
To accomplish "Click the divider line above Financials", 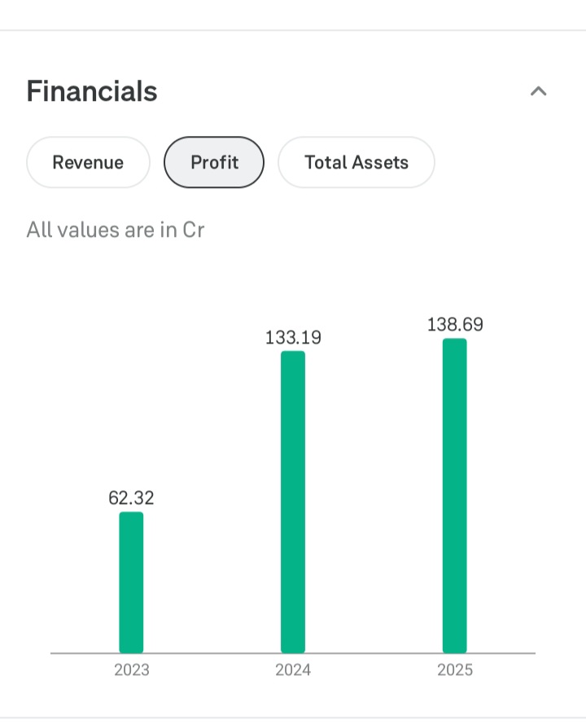I will click(293, 30).
